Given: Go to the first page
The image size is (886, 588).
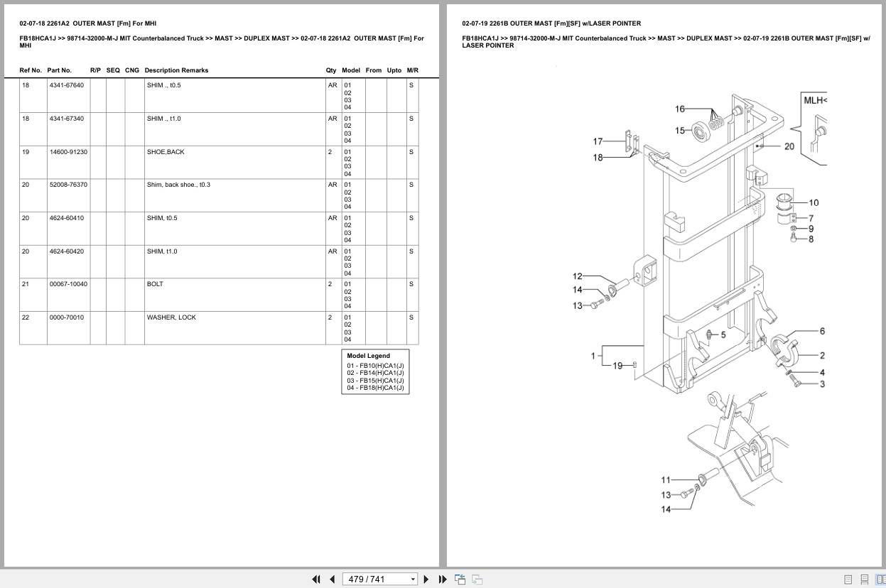Looking at the screenshot, I should click(316, 579).
